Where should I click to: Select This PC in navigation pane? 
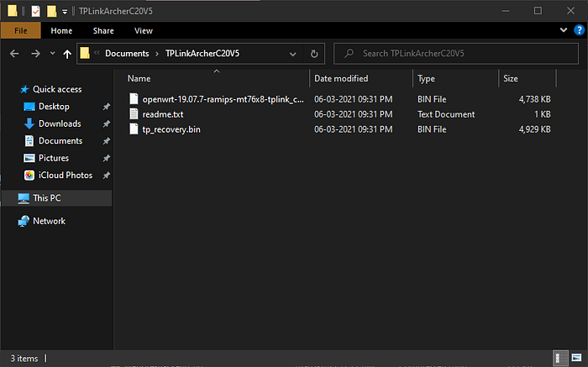click(x=56, y=198)
